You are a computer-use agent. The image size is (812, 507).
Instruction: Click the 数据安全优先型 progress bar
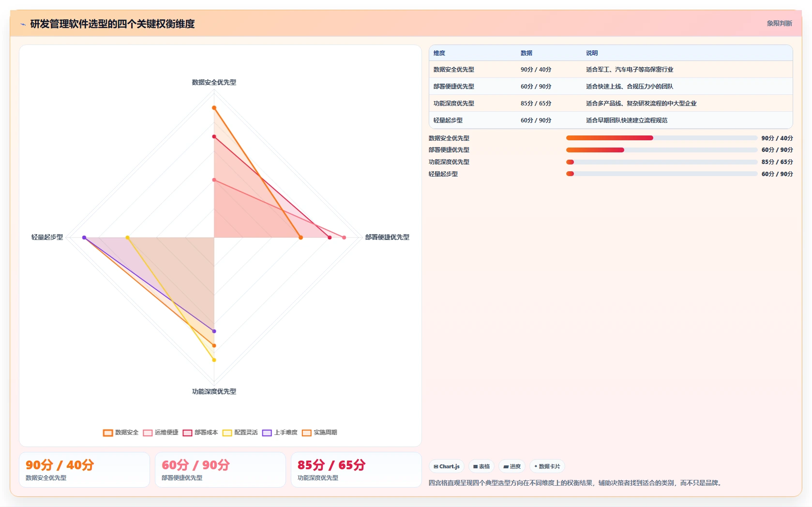click(x=662, y=138)
